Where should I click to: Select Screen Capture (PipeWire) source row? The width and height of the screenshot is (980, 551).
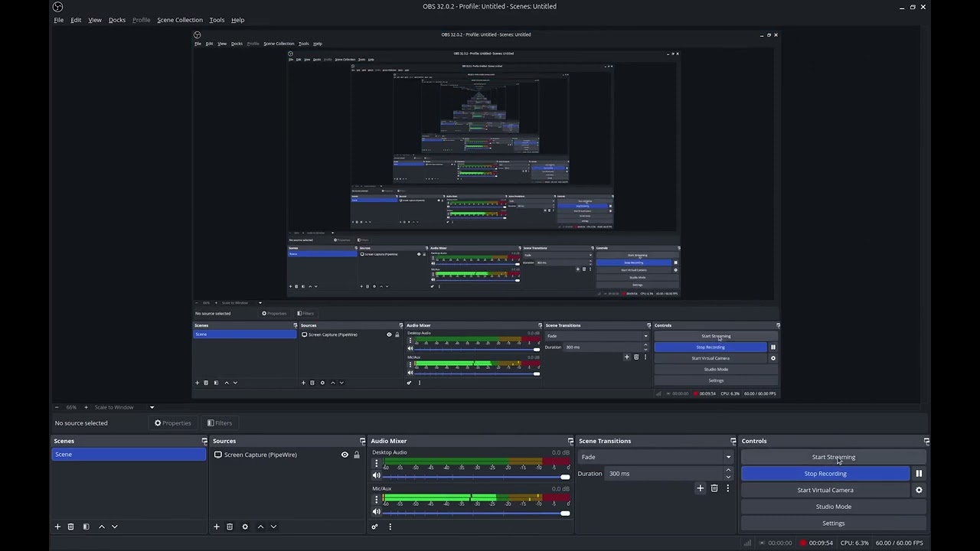287,455
